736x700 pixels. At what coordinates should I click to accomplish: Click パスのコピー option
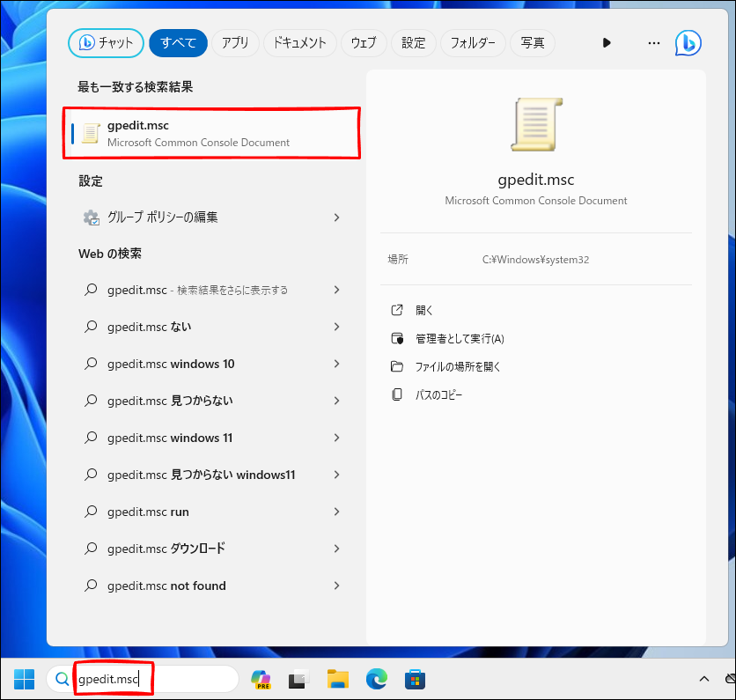(438, 395)
